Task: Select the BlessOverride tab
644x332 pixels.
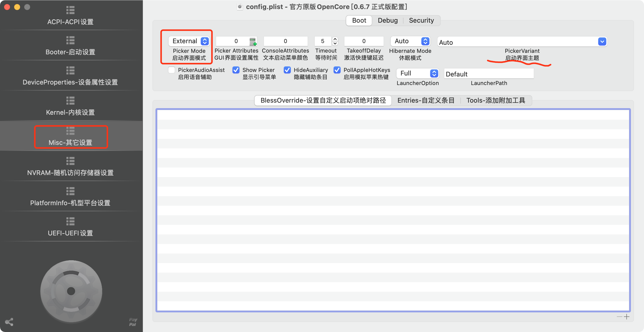Action: pos(323,100)
